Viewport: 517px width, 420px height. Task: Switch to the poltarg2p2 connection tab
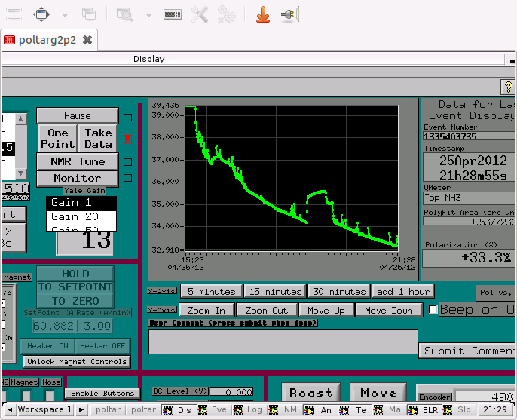pyautogui.click(x=47, y=40)
